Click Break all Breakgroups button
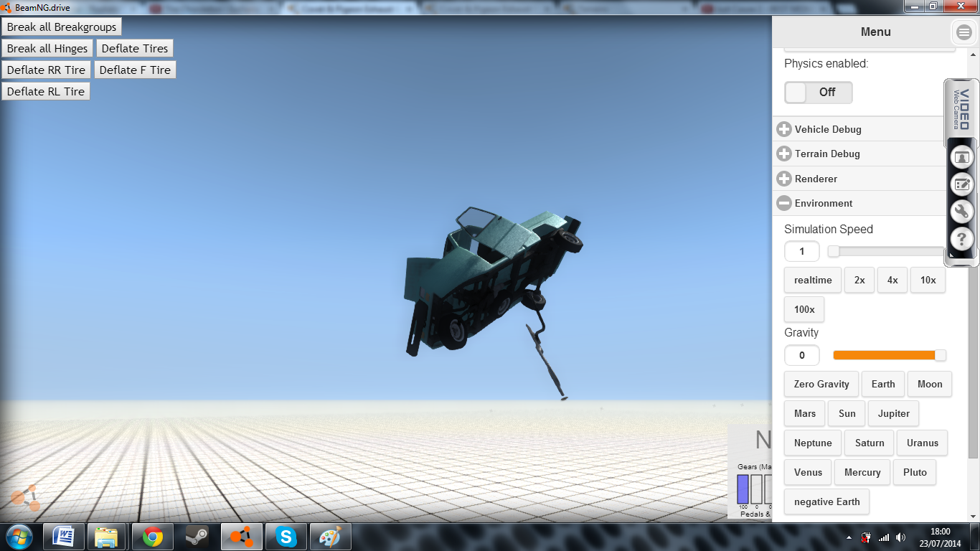This screenshot has width=980, height=551. pos(62,27)
